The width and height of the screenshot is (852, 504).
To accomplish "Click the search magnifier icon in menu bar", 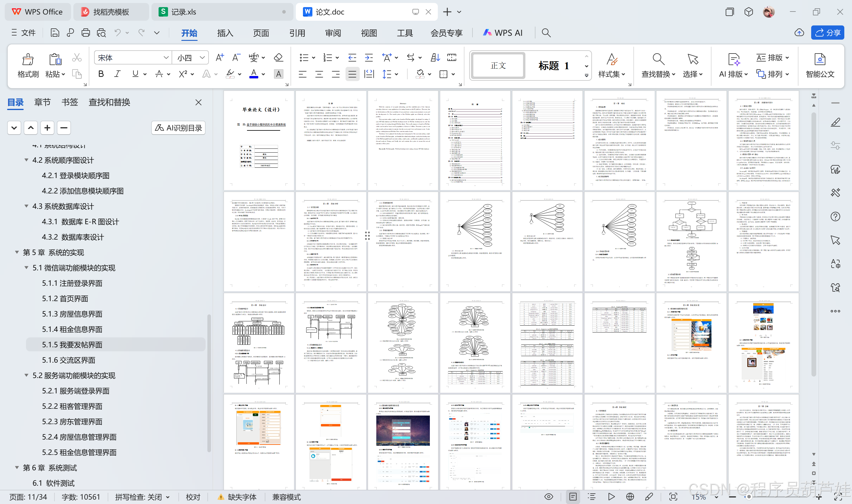I will pyautogui.click(x=546, y=33).
